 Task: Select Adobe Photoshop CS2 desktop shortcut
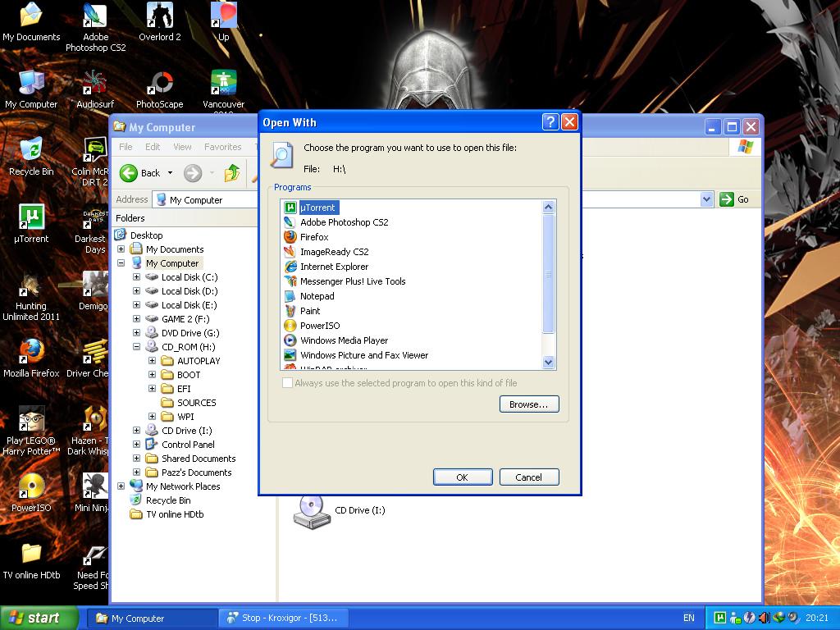tap(95, 27)
